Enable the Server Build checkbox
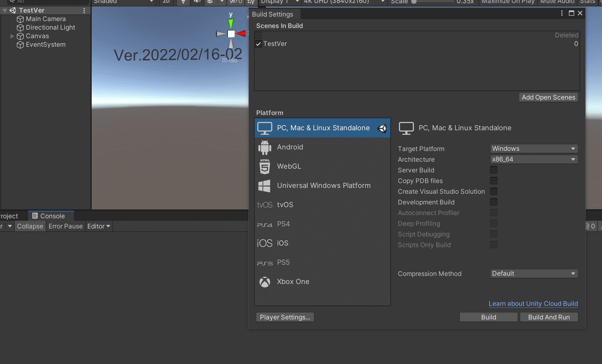This screenshot has width=602, height=364. [494, 170]
